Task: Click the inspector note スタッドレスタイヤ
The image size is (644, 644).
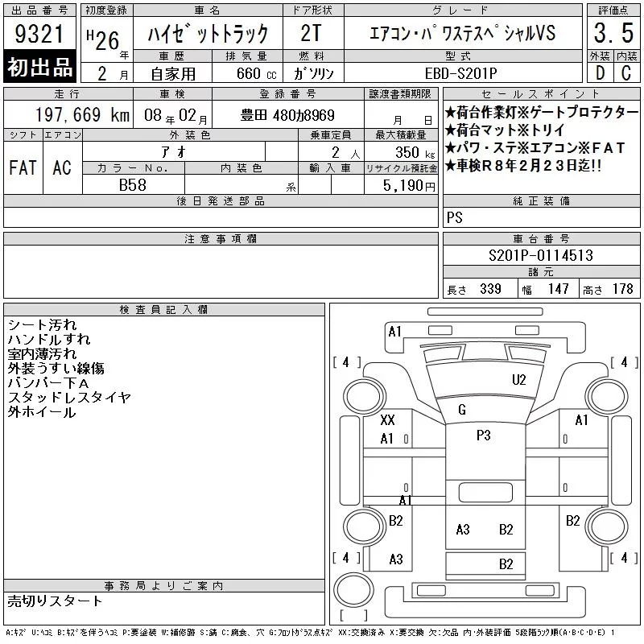Action: 69,397
